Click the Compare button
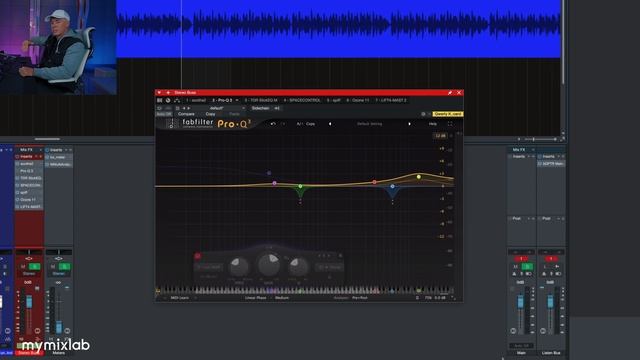 186,114
